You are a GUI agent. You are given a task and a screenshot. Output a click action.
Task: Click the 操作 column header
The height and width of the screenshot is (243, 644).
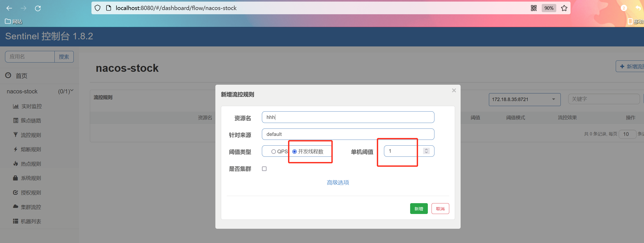(x=631, y=118)
